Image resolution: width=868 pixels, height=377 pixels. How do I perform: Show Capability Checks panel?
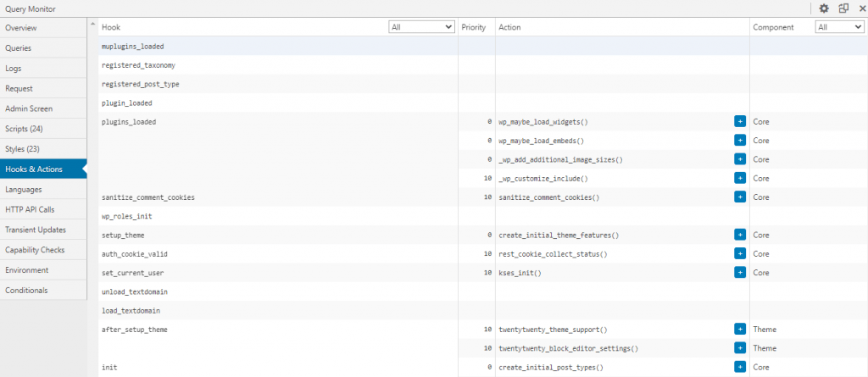tap(43, 250)
